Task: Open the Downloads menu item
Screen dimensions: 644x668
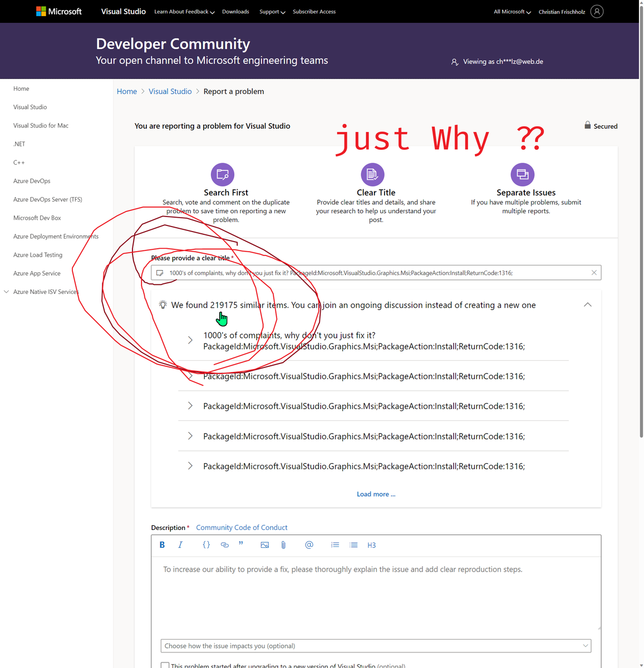Action: pyautogui.click(x=235, y=12)
